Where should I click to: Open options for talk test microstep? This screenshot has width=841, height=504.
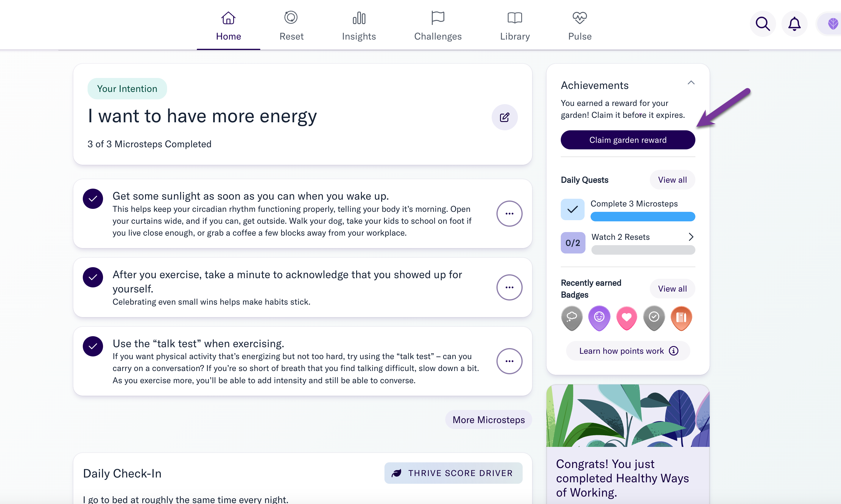(509, 361)
